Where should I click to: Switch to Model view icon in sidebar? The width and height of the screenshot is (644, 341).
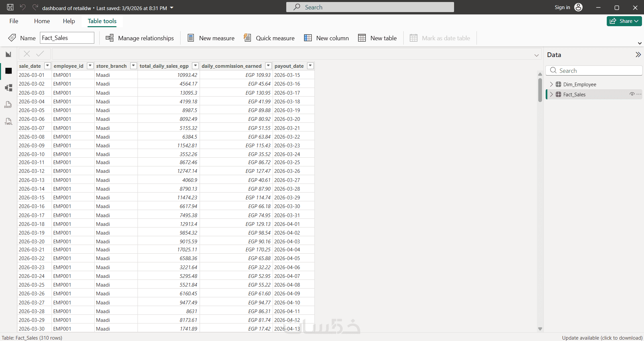click(x=8, y=88)
